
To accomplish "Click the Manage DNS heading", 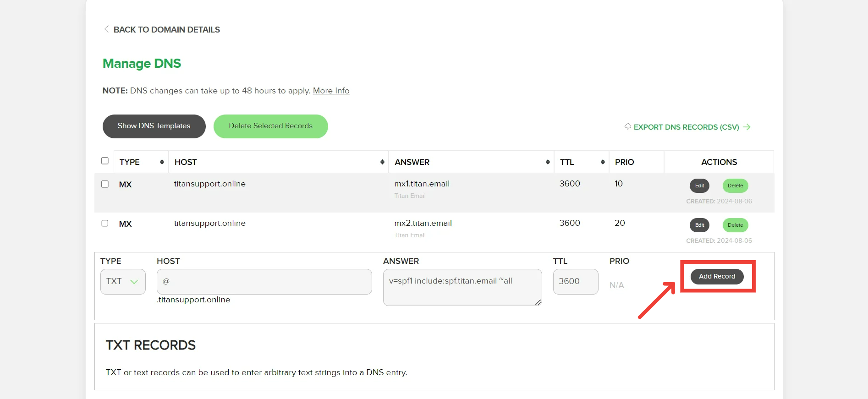I will pyautogui.click(x=142, y=63).
